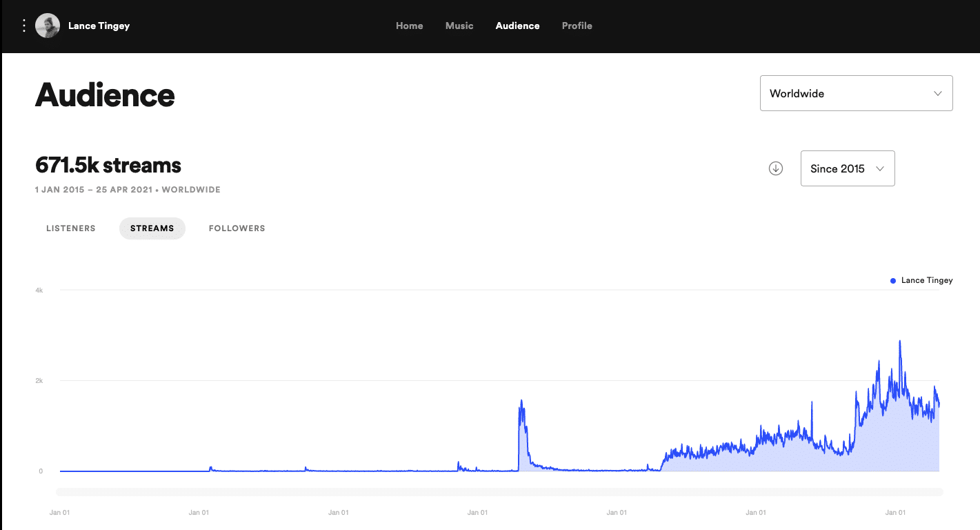Go to the Home tab

click(410, 26)
